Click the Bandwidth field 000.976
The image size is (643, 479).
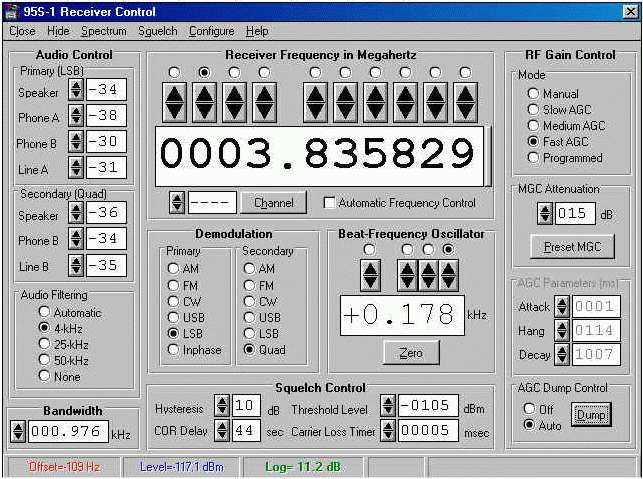(x=68, y=431)
